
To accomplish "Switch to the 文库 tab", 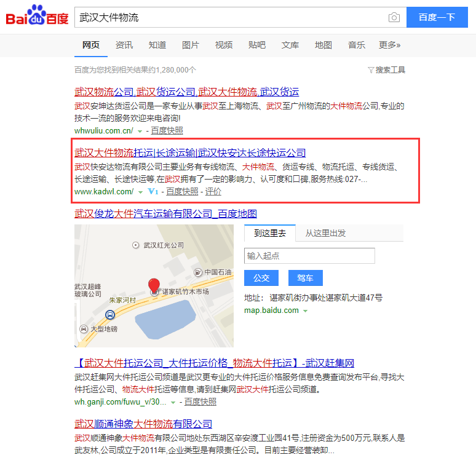I will click(290, 45).
